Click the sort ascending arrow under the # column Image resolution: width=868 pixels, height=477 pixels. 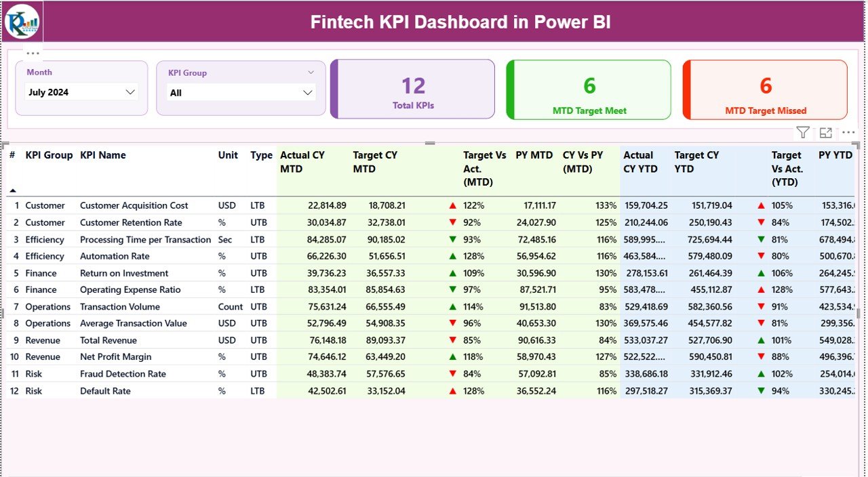14,191
